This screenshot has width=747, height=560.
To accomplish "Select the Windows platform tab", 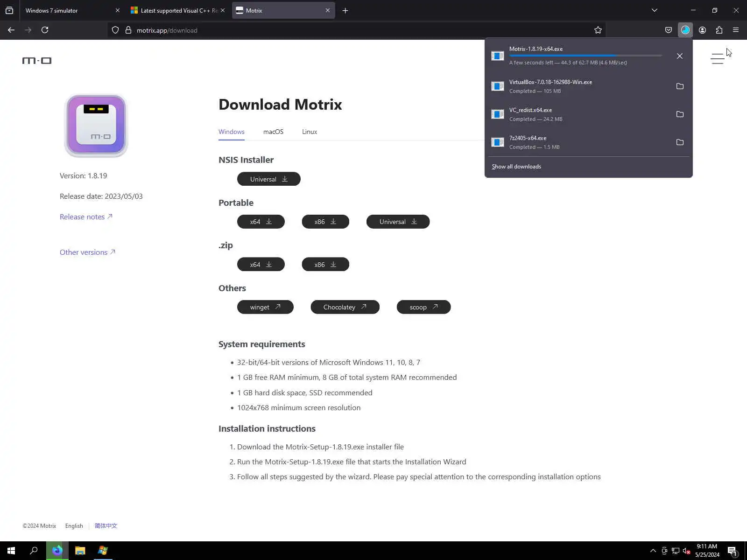I will tap(232, 132).
